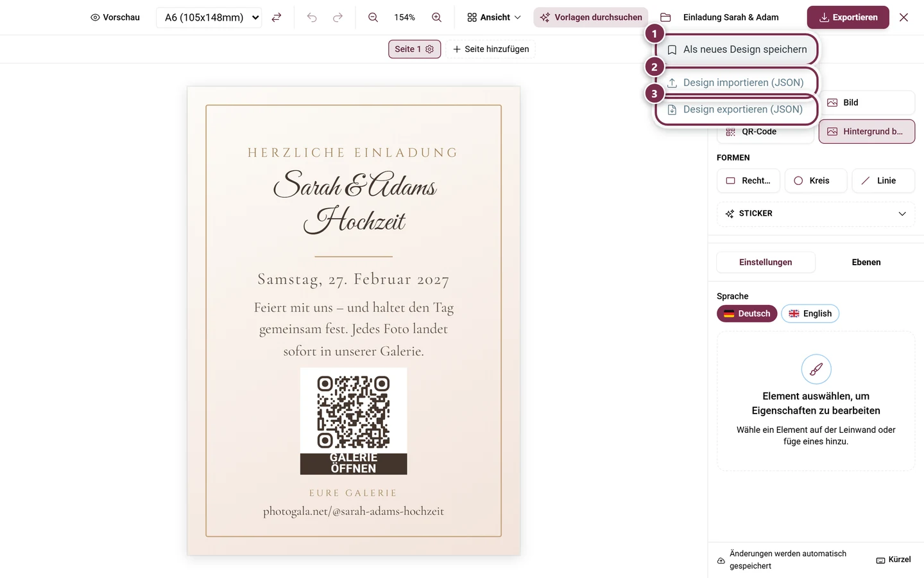The image size is (924, 578).
Task: Choose Design importieren (JSON)
Action: pos(737,82)
